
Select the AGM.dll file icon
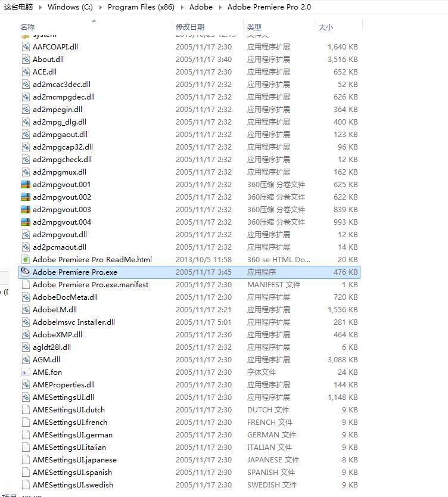[26, 360]
